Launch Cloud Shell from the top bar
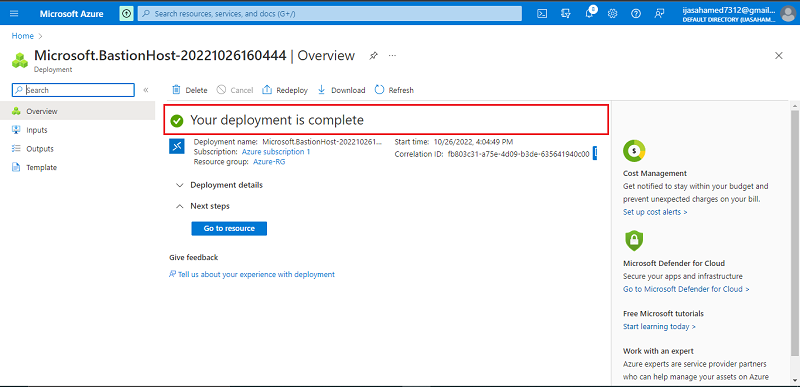The height and width of the screenshot is (387, 800). tap(542, 13)
